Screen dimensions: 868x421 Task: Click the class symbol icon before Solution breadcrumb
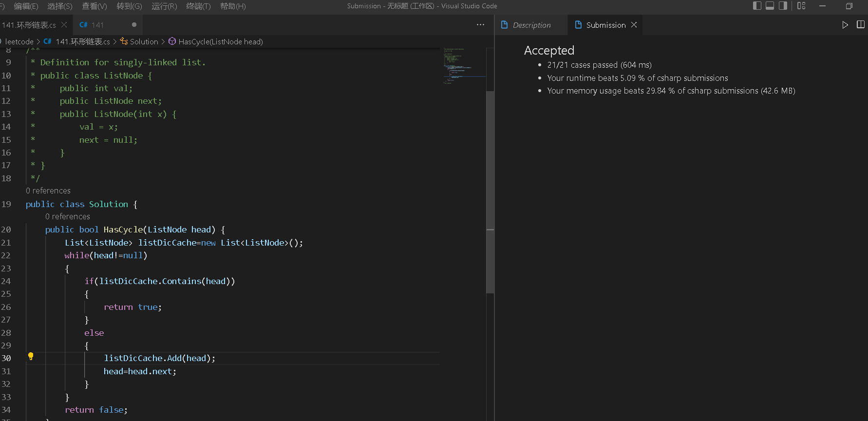coord(124,41)
